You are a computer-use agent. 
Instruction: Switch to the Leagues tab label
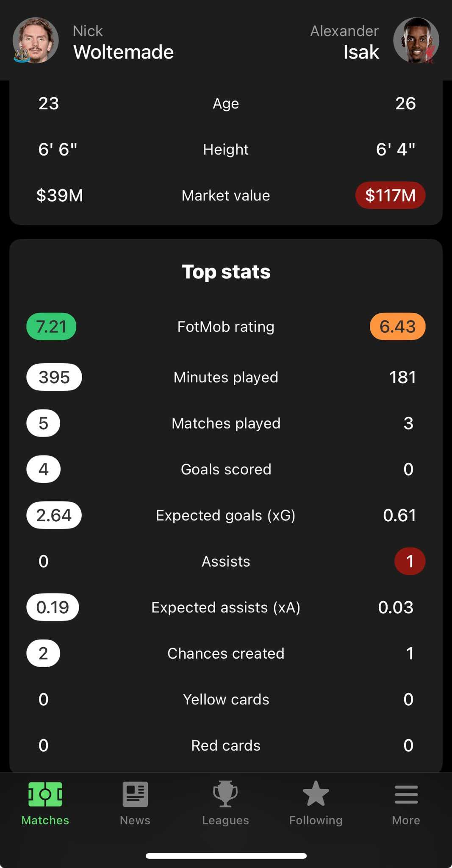[225, 820]
